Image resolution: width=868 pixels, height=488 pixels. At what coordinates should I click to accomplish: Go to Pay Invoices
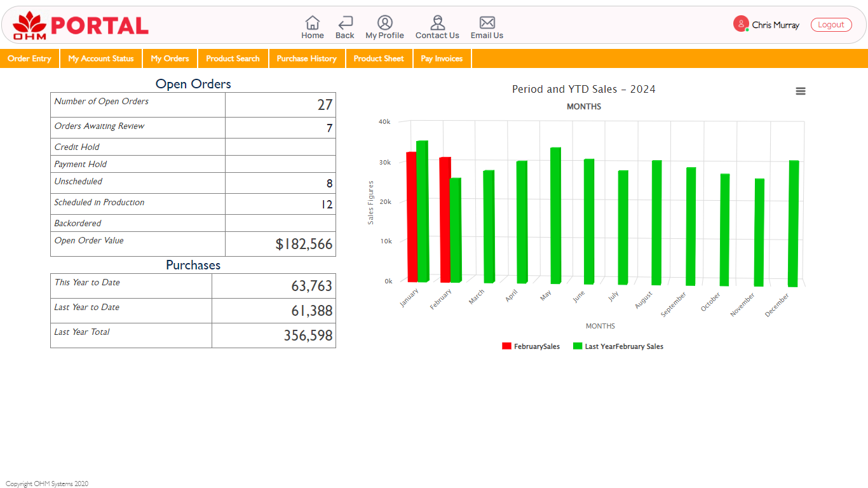[x=442, y=58]
